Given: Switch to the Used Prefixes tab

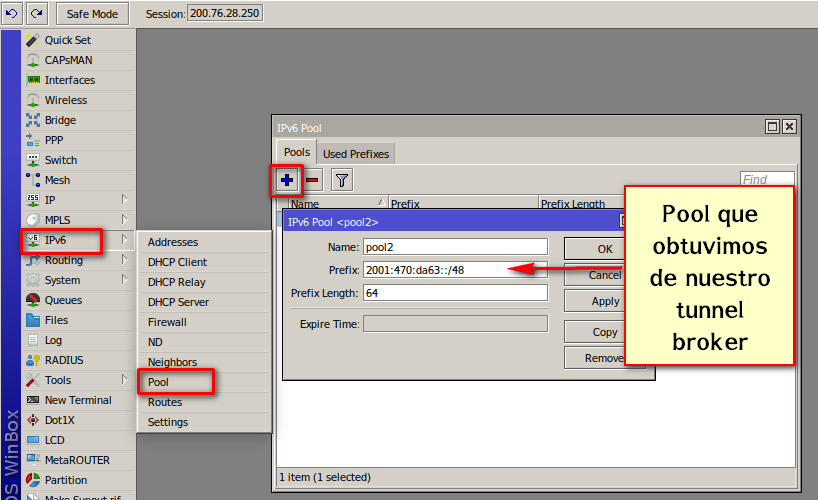Looking at the screenshot, I should 356,153.
